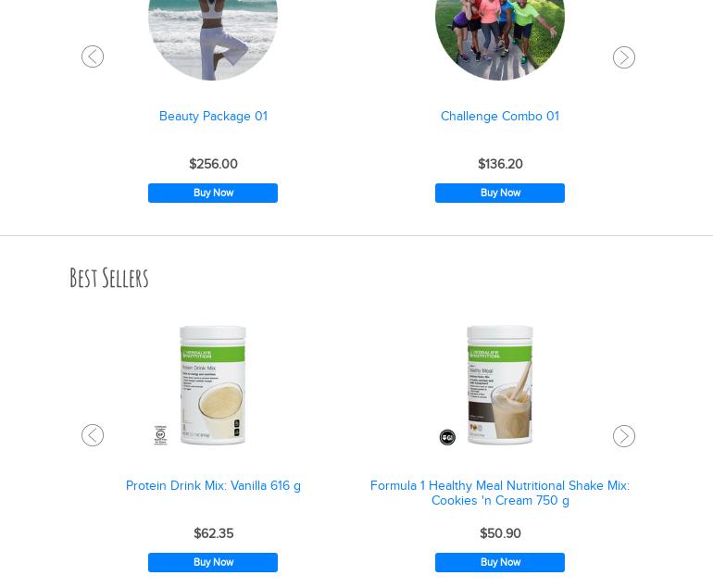The image size is (713, 588).
Task: Buy Now the $62.35 Protein Drink Mix
Action: point(213,562)
